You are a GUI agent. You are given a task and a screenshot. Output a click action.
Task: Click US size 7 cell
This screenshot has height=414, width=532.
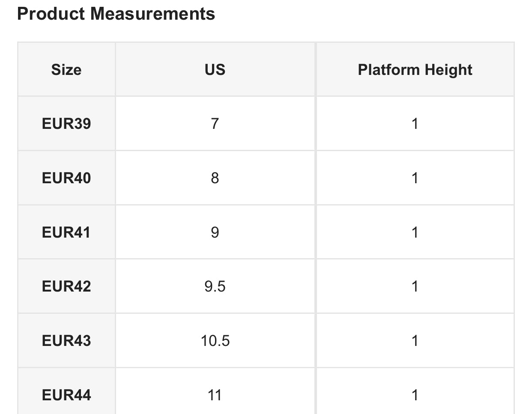coord(215,124)
